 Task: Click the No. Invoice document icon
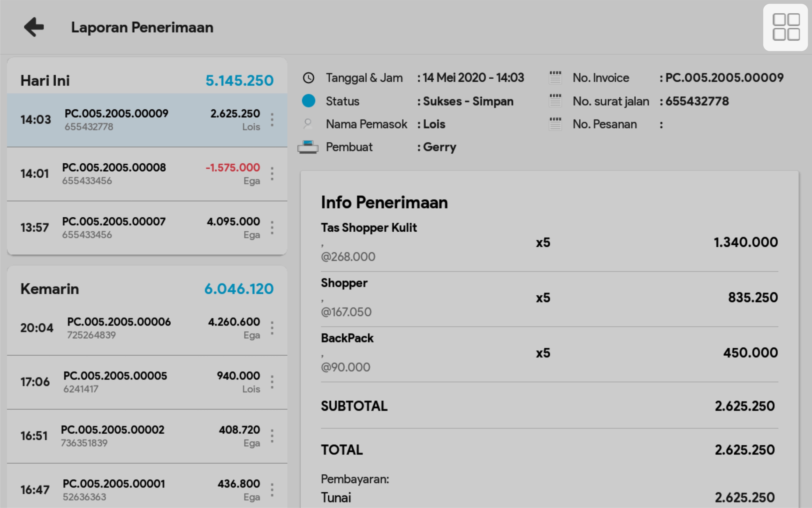555,78
